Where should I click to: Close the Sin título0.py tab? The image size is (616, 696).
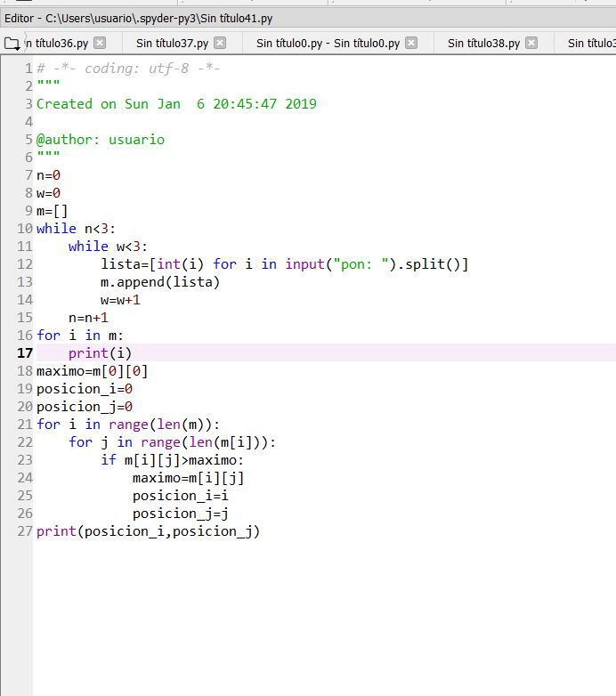tap(411, 43)
